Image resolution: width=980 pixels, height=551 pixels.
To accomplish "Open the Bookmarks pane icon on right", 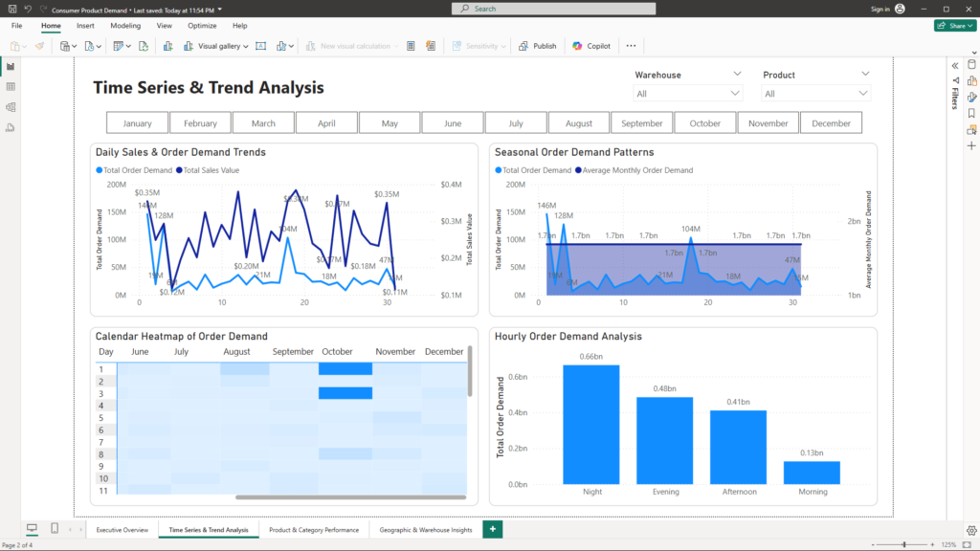I will (x=971, y=113).
